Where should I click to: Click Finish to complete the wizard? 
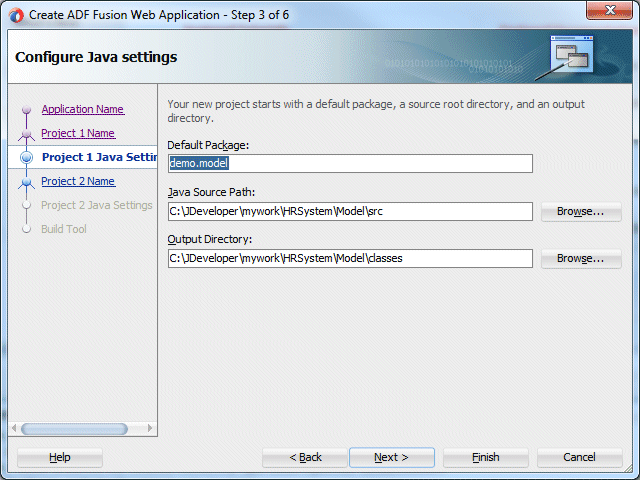(x=485, y=457)
